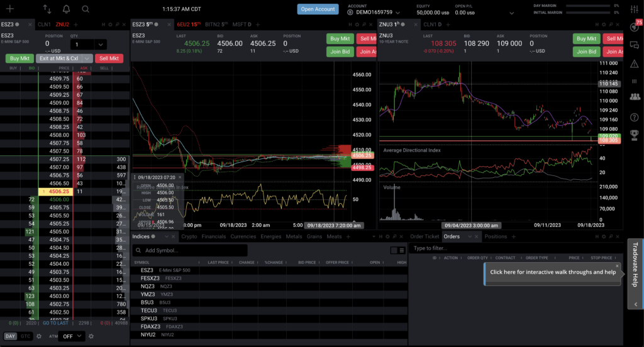The height and width of the screenshot is (347, 644).
Task: Add a new tab after CLN1 D
Action: 448,25
